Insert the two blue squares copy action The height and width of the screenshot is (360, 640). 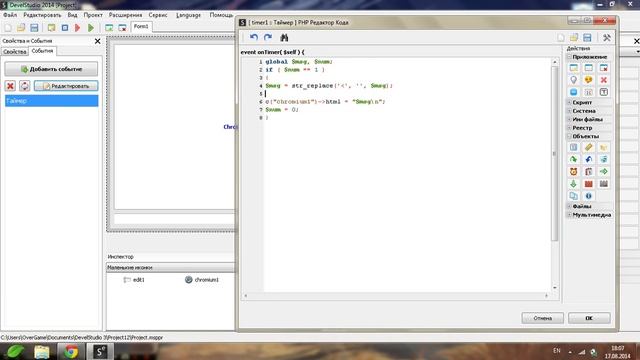(573, 196)
